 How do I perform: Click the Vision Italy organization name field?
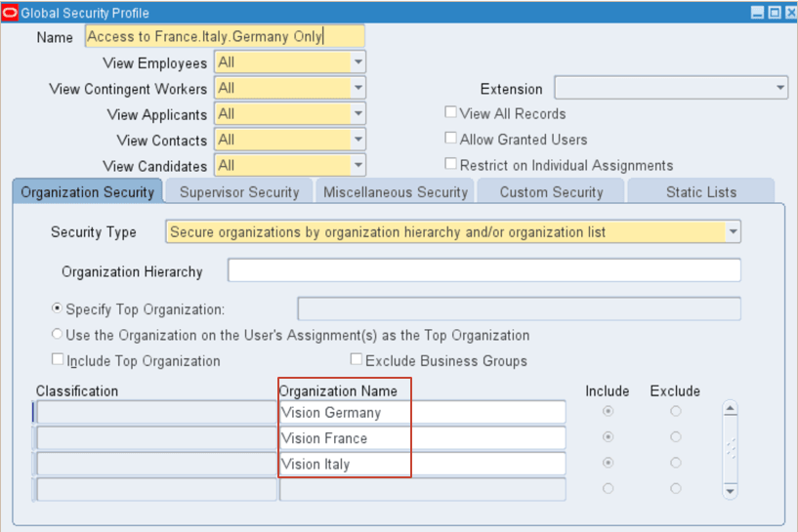pyautogui.click(x=422, y=464)
